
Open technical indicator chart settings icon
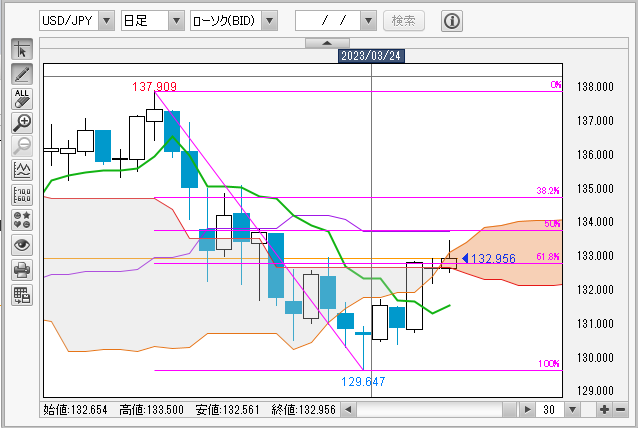click(22, 170)
